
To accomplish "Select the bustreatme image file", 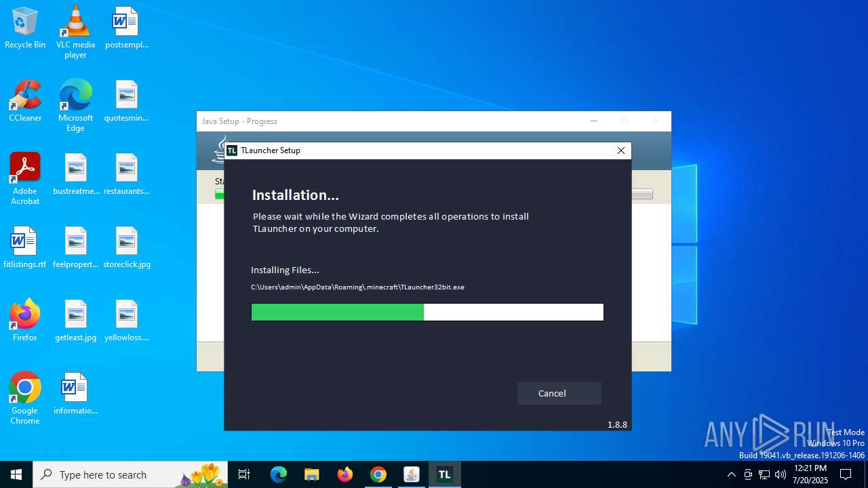I will [x=75, y=175].
